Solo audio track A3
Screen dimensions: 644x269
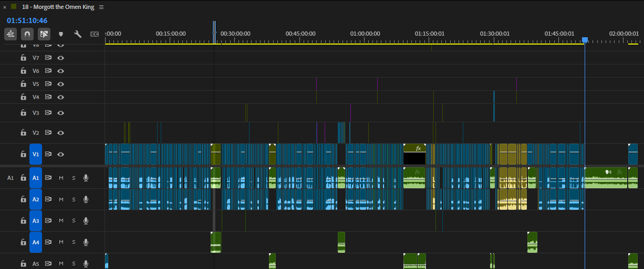click(74, 221)
